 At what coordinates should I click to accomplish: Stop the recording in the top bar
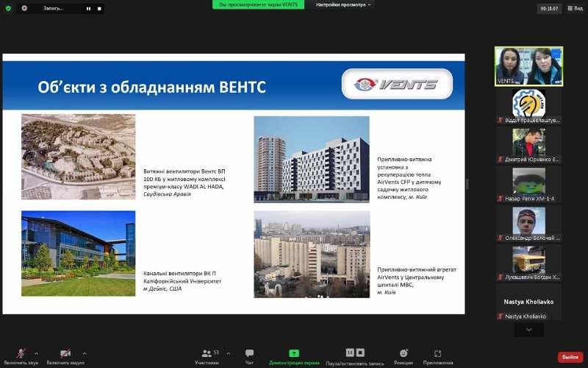tap(99, 9)
